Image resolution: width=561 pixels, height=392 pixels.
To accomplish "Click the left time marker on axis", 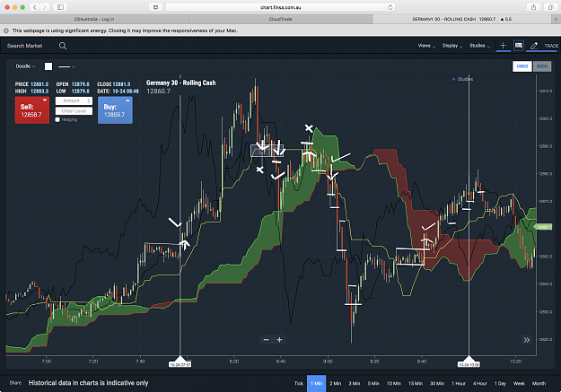I will click(x=180, y=362).
